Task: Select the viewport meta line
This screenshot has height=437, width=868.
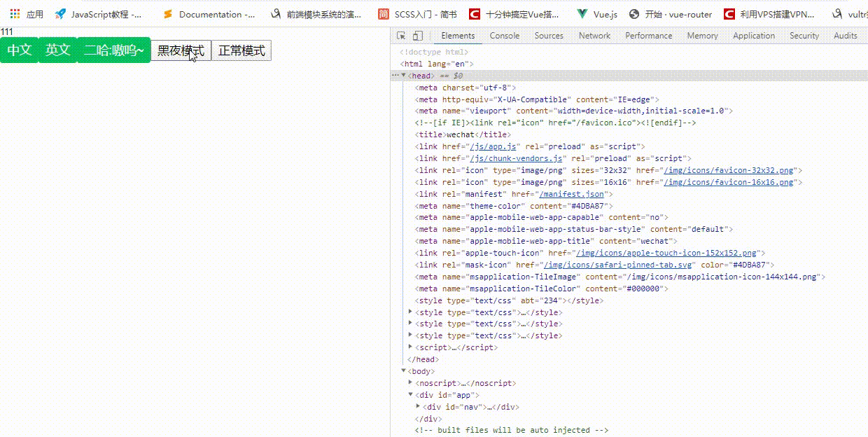Action: (x=573, y=111)
